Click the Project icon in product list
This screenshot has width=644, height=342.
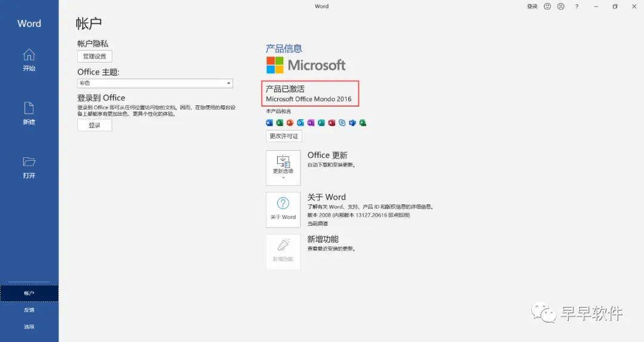[x=363, y=122]
